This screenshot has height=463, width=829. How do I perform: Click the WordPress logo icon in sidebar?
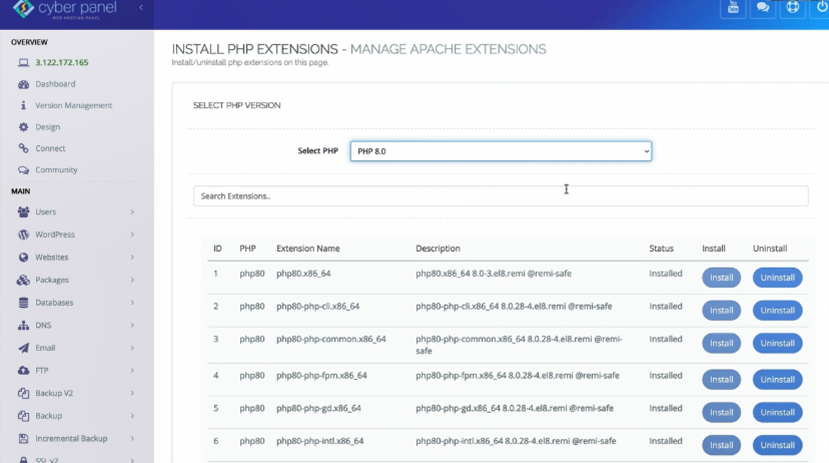point(23,235)
